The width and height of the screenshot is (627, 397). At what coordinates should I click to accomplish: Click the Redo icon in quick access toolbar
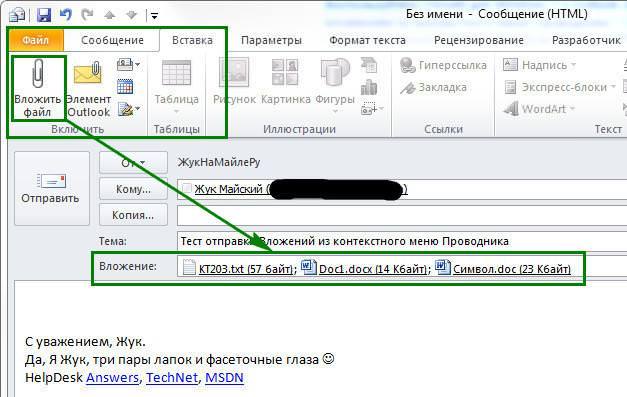click(87, 15)
